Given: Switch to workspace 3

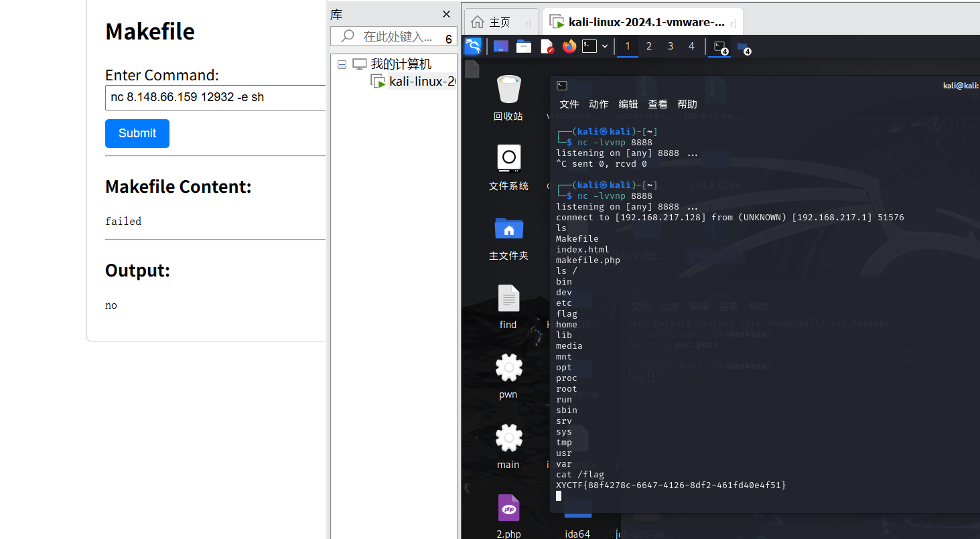Looking at the screenshot, I should [671, 46].
